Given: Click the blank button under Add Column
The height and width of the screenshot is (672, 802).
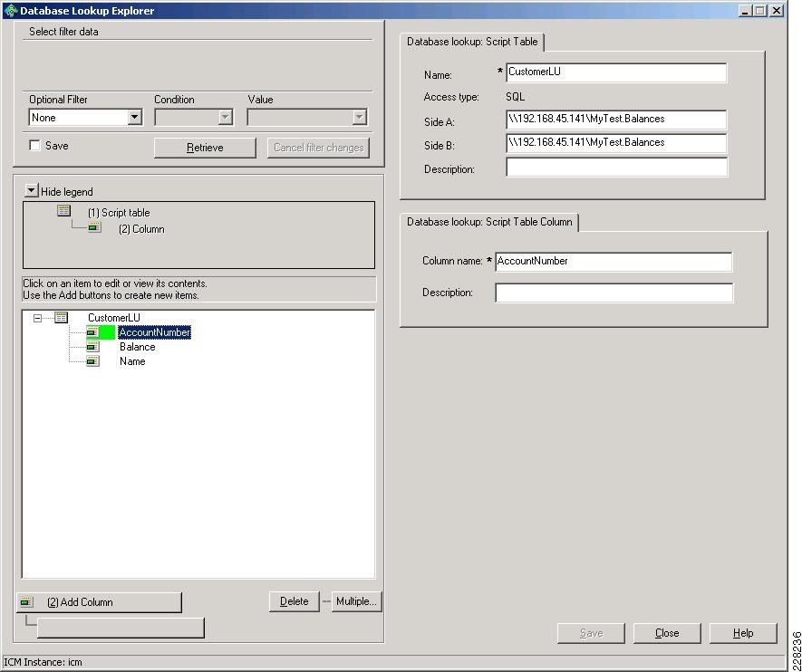Looking at the screenshot, I should [x=121, y=628].
